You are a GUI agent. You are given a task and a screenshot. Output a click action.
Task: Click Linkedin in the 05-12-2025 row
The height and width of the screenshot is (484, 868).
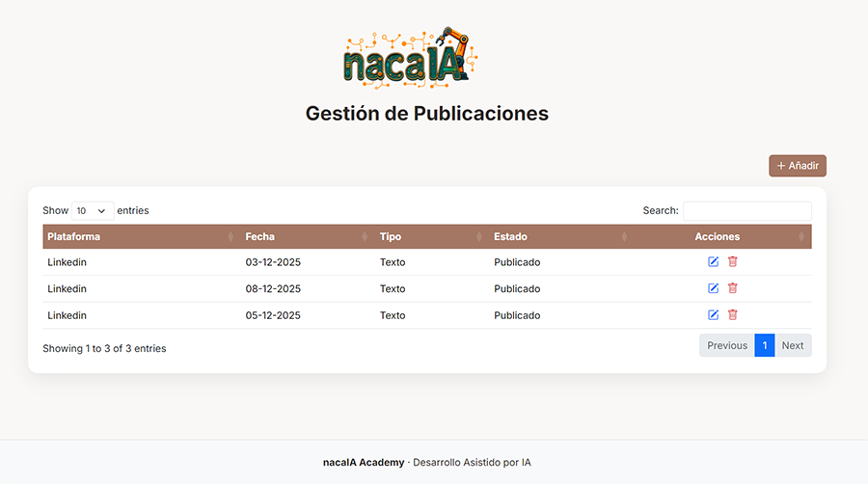[x=67, y=315]
